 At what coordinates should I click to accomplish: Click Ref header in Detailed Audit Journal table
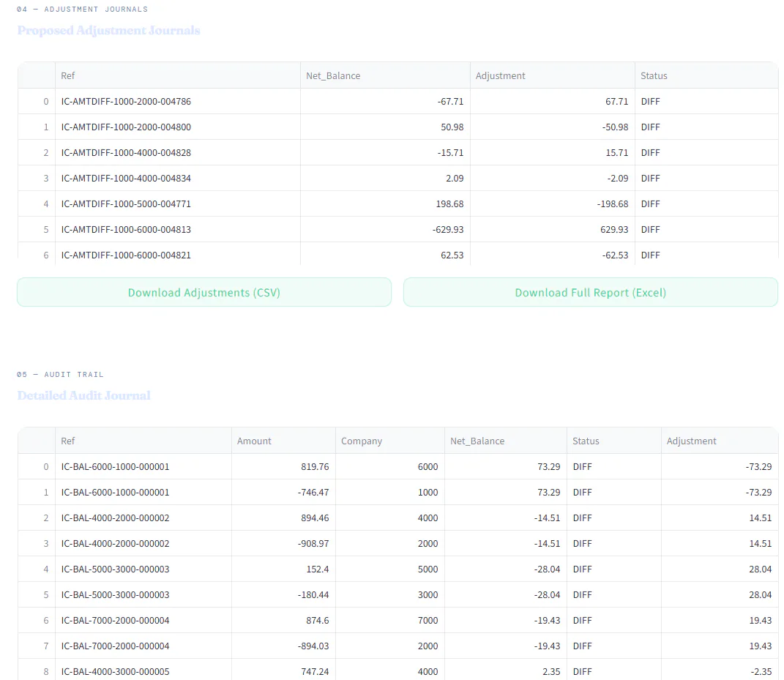pyautogui.click(x=143, y=441)
